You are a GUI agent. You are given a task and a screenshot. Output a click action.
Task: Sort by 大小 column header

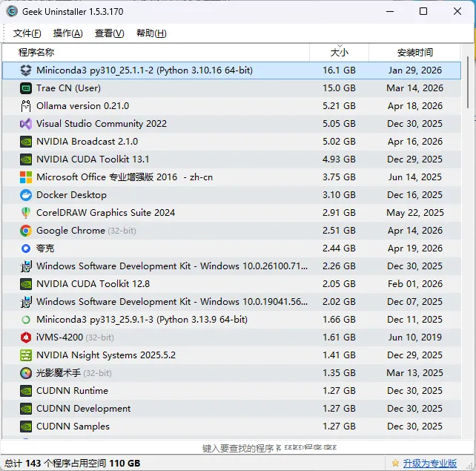(339, 53)
